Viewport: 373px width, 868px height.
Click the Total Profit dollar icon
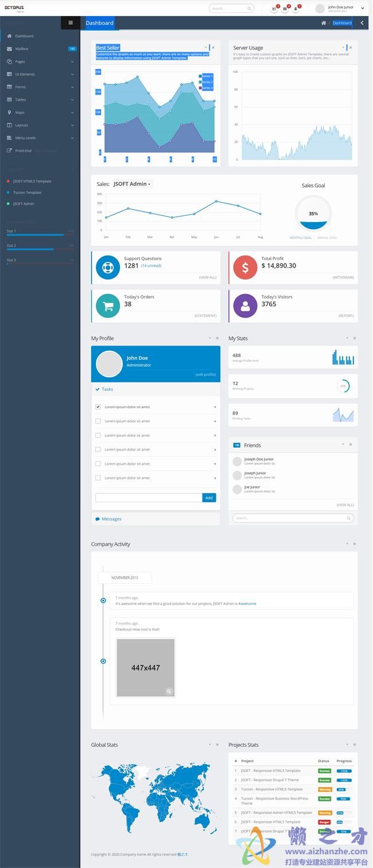pos(245,268)
